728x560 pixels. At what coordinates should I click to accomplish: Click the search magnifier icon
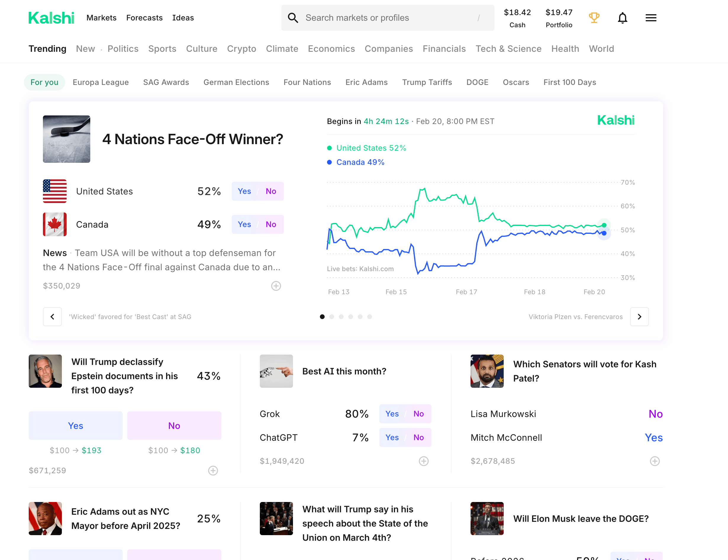point(293,18)
